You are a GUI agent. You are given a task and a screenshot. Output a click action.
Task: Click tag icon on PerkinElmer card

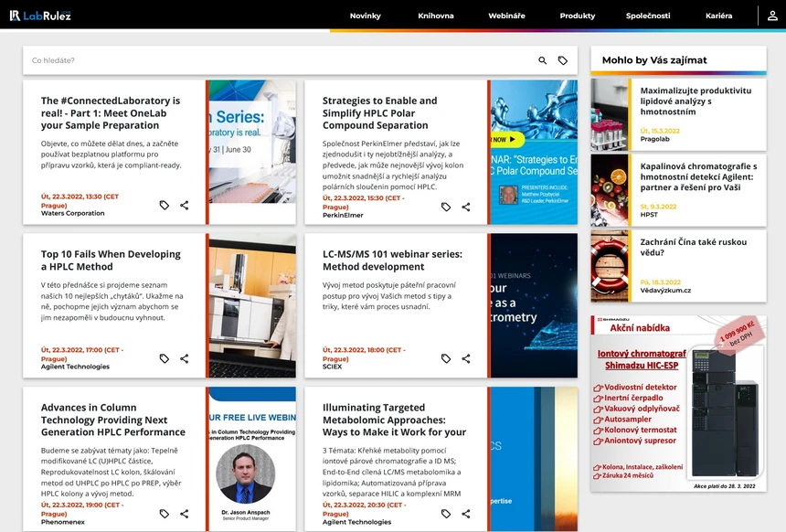(446, 207)
